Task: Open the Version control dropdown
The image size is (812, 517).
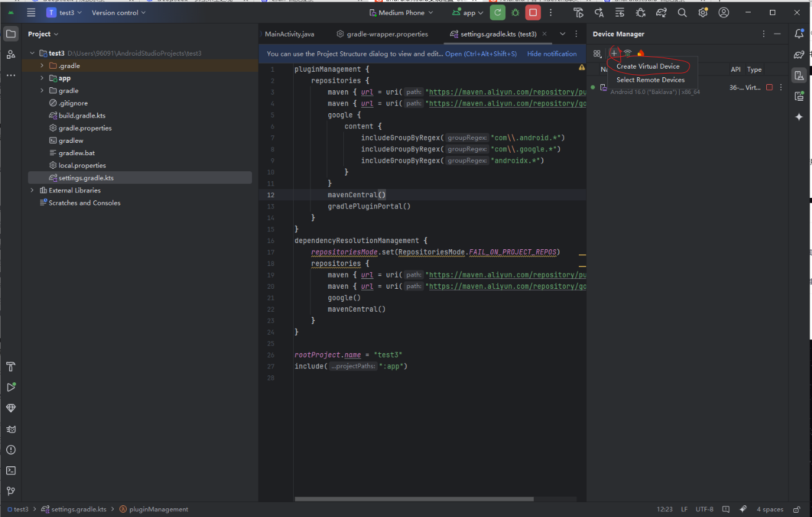Action: (x=119, y=12)
